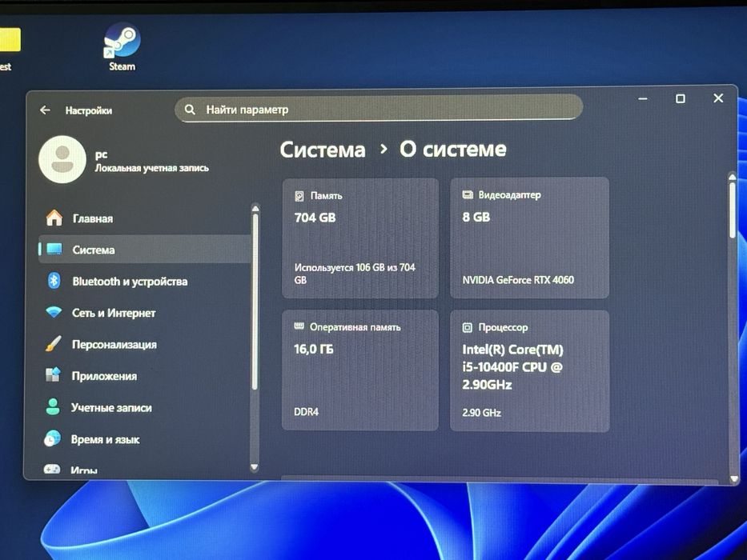
Task: Open the Главная menu item
Action: [145, 218]
